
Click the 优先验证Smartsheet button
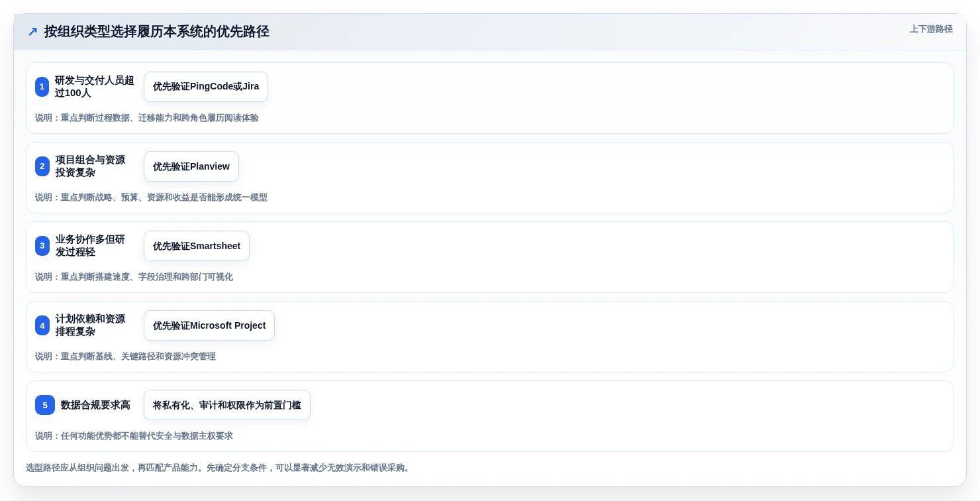197,246
